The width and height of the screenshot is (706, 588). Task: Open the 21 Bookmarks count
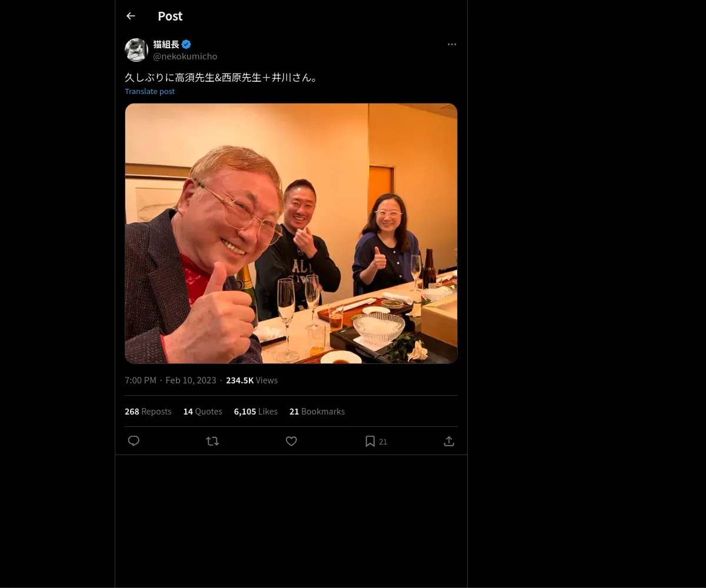tap(317, 412)
